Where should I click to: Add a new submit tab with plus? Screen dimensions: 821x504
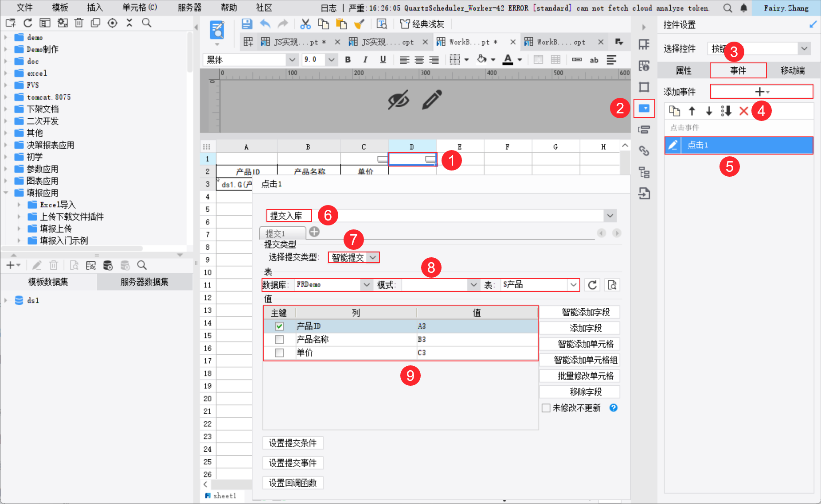point(314,232)
